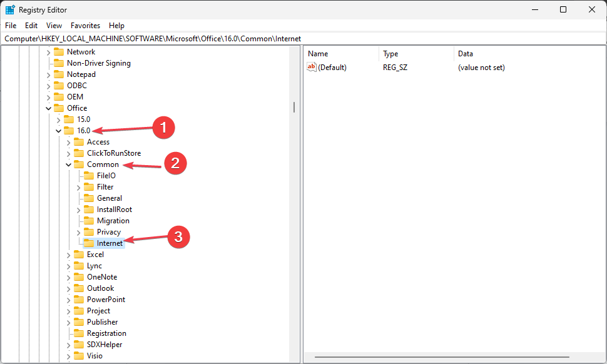Expand the Filter key
This screenshot has height=364, width=607.
tap(79, 187)
